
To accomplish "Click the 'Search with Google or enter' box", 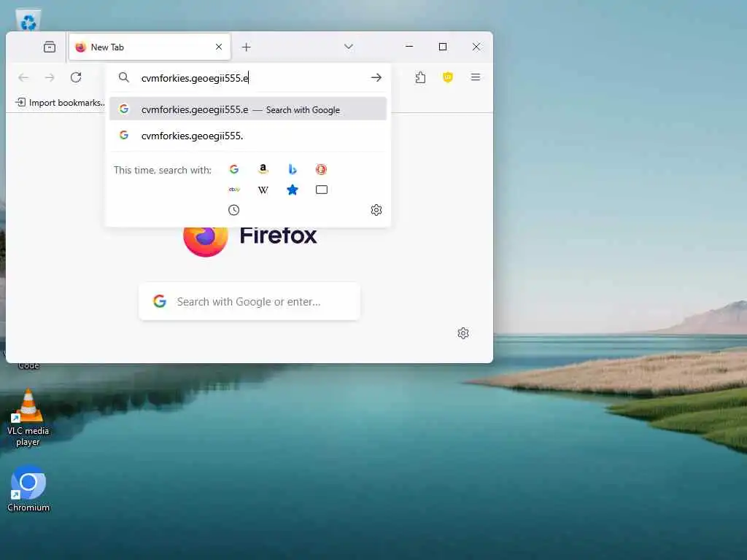I will click(x=249, y=301).
